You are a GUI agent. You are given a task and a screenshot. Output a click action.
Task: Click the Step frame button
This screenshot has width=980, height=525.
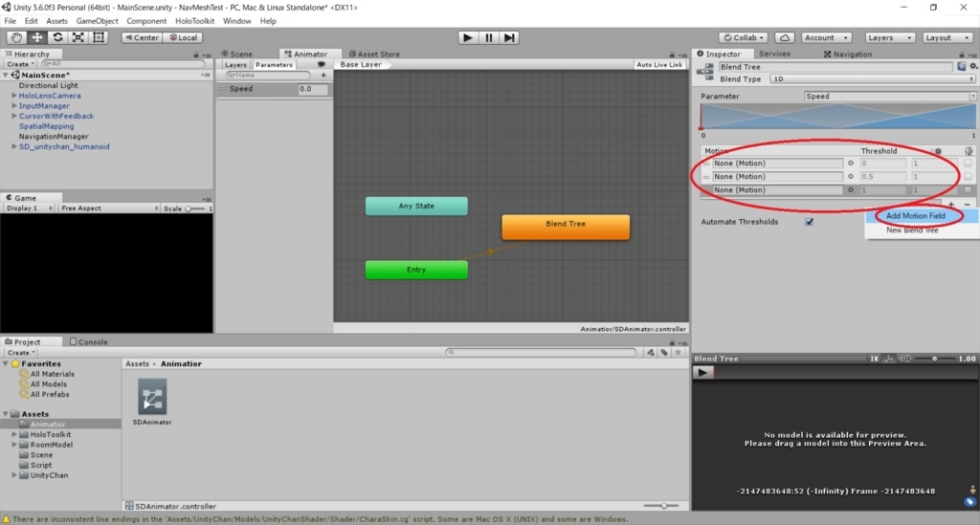[x=509, y=37]
